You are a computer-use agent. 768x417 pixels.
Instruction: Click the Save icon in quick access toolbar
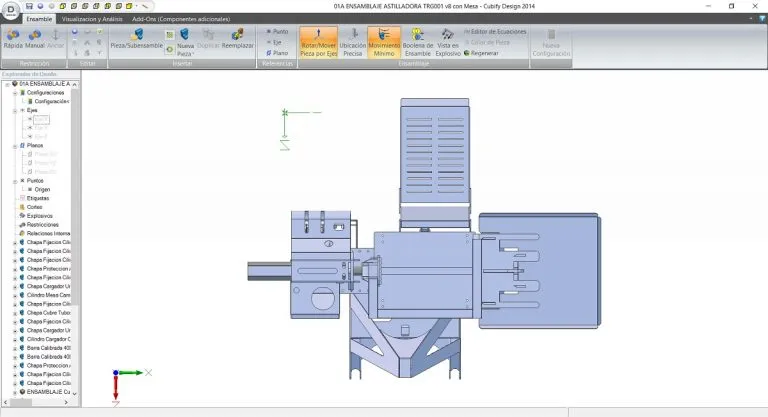click(x=30, y=6)
